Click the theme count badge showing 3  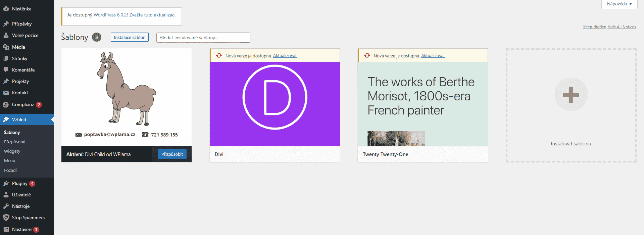coord(97,37)
